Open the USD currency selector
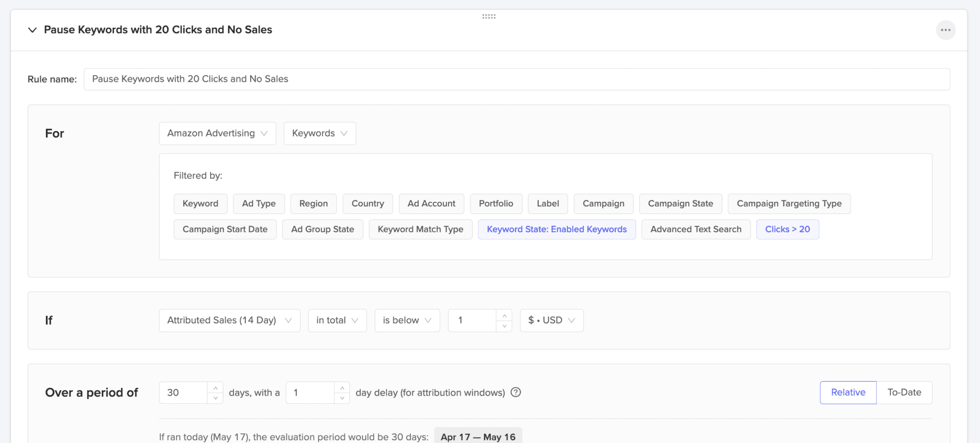The width and height of the screenshot is (980, 443). coord(551,320)
